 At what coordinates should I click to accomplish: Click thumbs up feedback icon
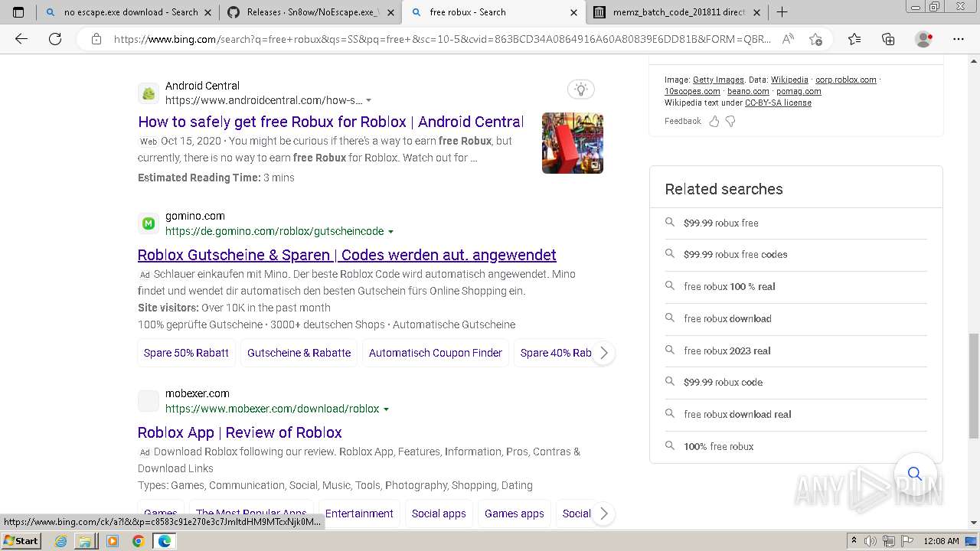pos(714,121)
